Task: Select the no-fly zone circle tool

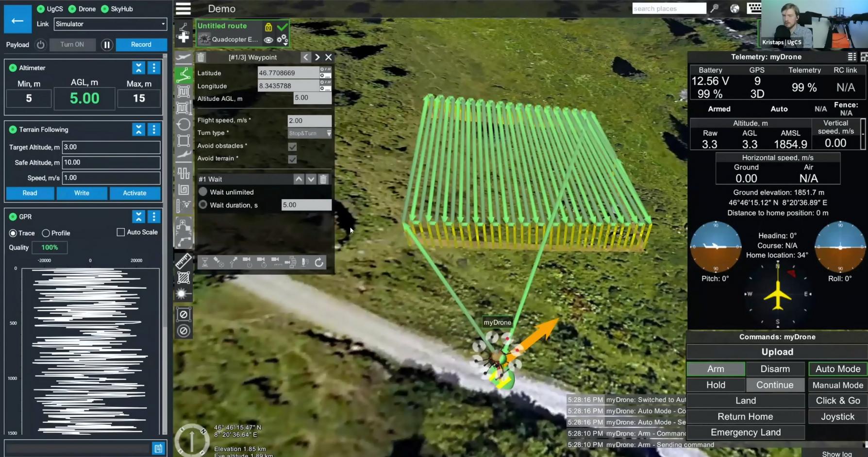Action: 184,331
